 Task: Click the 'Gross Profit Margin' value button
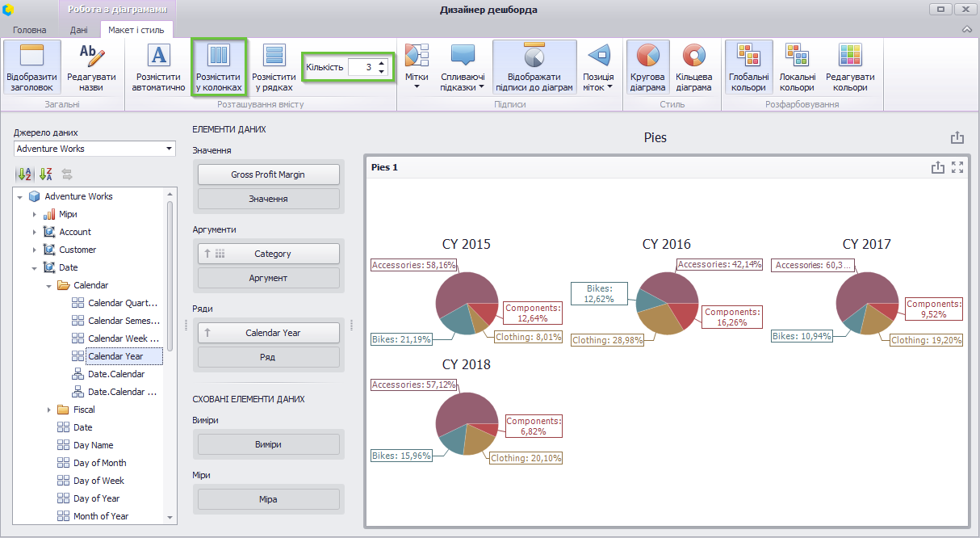click(x=269, y=174)
